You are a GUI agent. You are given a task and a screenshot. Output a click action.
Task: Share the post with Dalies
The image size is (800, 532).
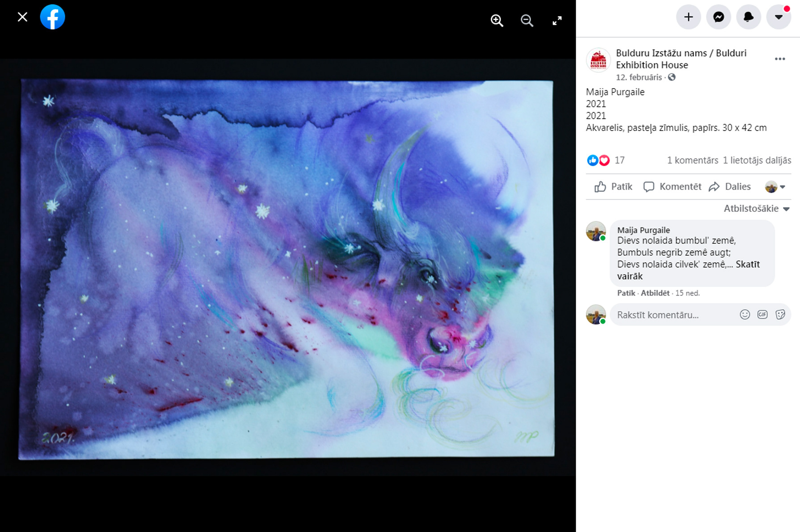[x=730, y=187]
